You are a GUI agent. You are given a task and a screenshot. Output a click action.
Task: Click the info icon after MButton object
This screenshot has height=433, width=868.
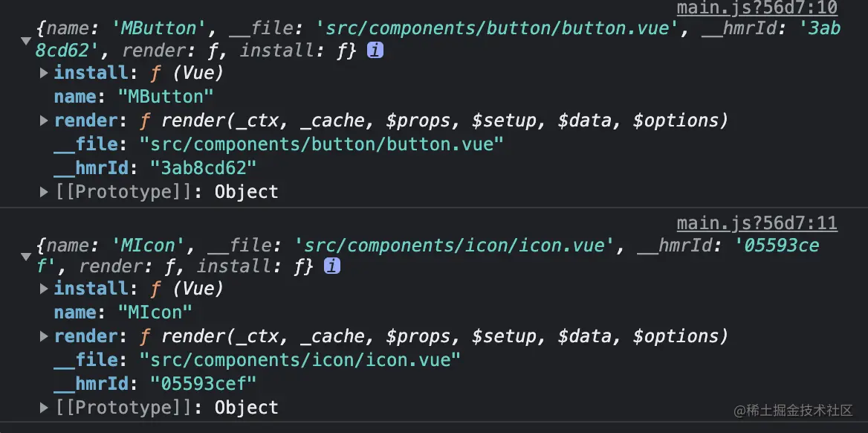(x=375, y=51)
